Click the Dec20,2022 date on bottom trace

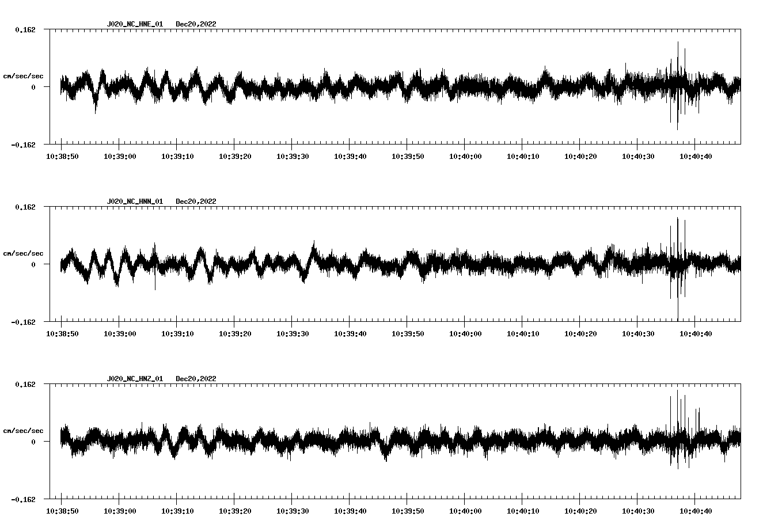(196, 379)
